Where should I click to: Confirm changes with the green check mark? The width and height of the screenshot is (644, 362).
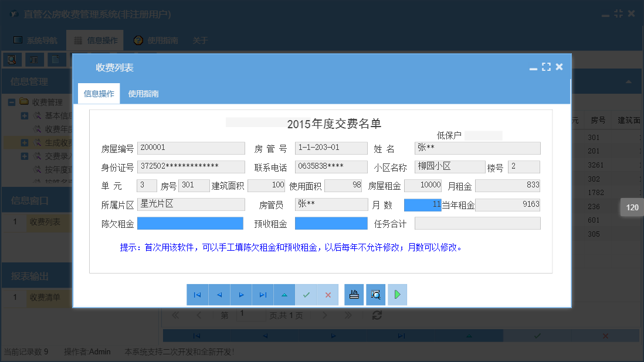pos(306,295)
